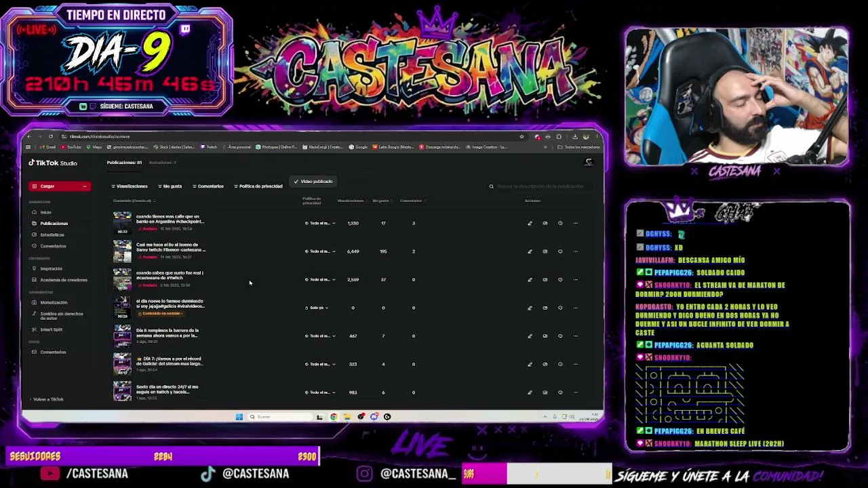The width and height of the screenshot is (868, 488).
Task: Open the Visualizaciones filter
Action: point(130,186)
